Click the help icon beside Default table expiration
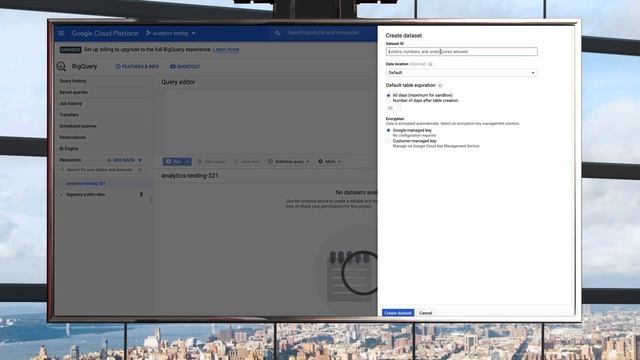Screen dimensions: 640x360 [440, 85]
